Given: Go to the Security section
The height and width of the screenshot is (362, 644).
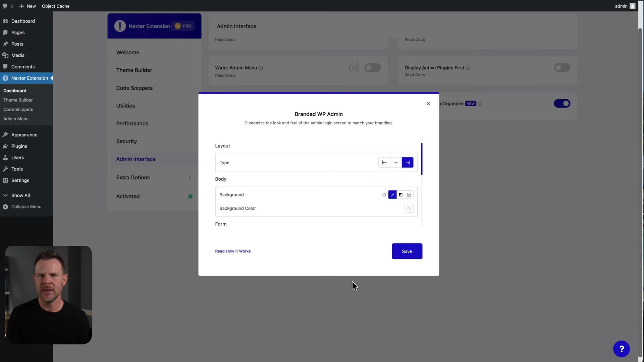Looking at the screenshot, I should [x=126, y=141].
